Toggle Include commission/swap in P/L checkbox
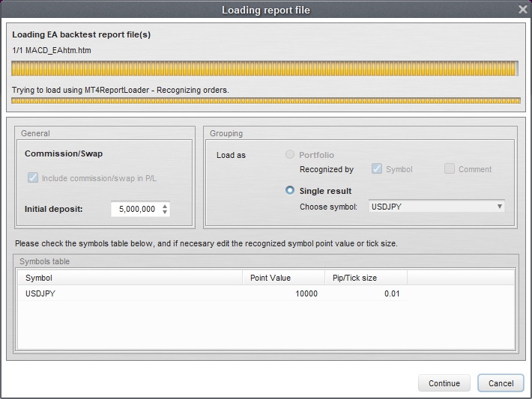532x399 pixels. (x=33, y=179)
